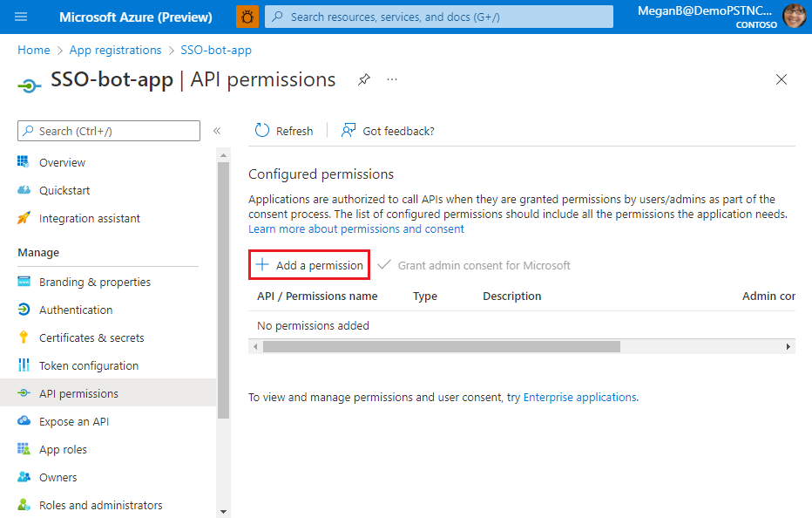Open the Got feedback dialog
The width and height of the screenshot is (812, 518).
388,130
